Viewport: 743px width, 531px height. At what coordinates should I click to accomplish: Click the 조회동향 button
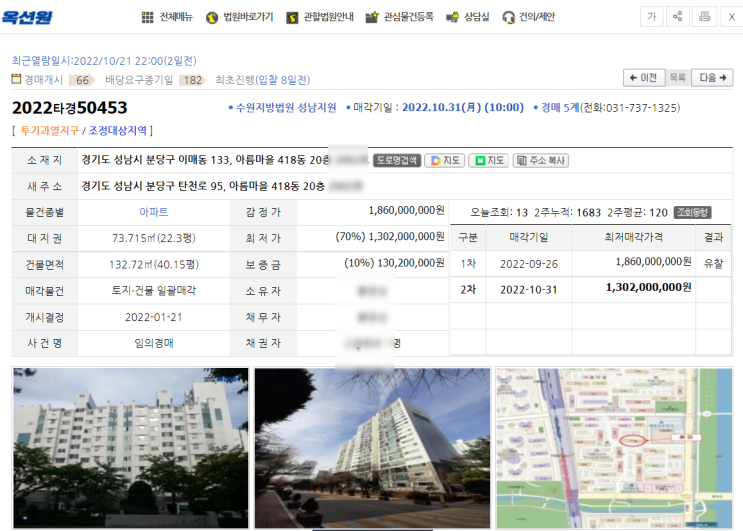click(692, 213)
